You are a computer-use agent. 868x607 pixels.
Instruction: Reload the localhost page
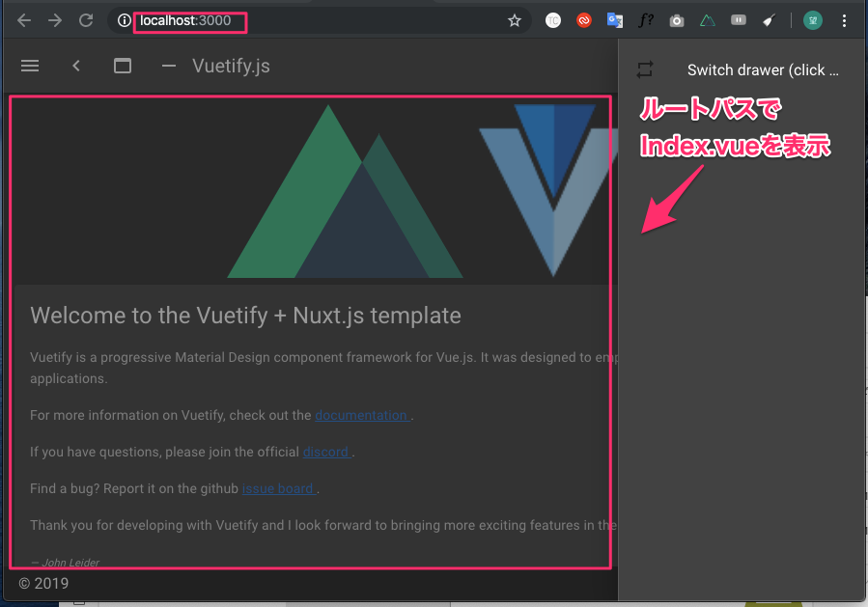click(86, 20)
